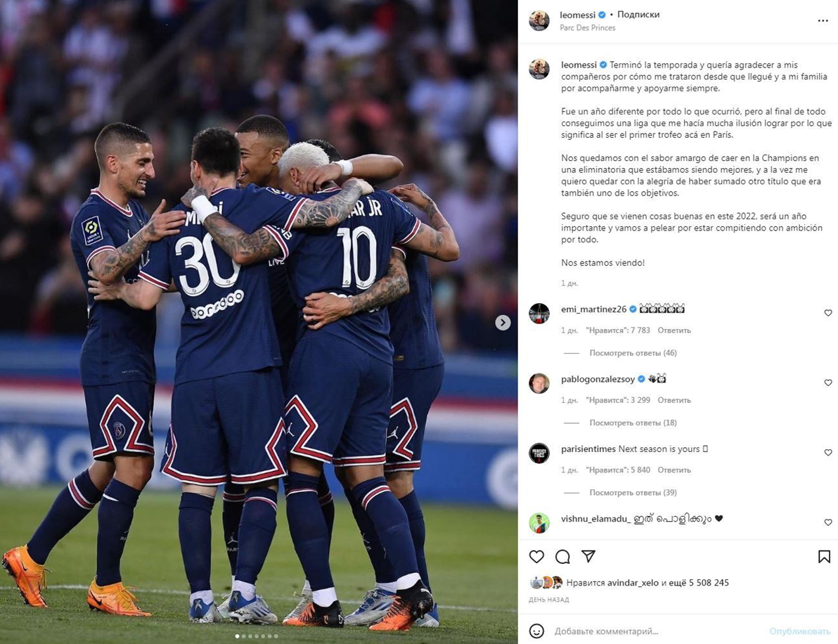Viewport: 838px width, 644px height.
Task: Select the second carousel dot indicator
Action: pyautogui.click(x=244, y=636)
